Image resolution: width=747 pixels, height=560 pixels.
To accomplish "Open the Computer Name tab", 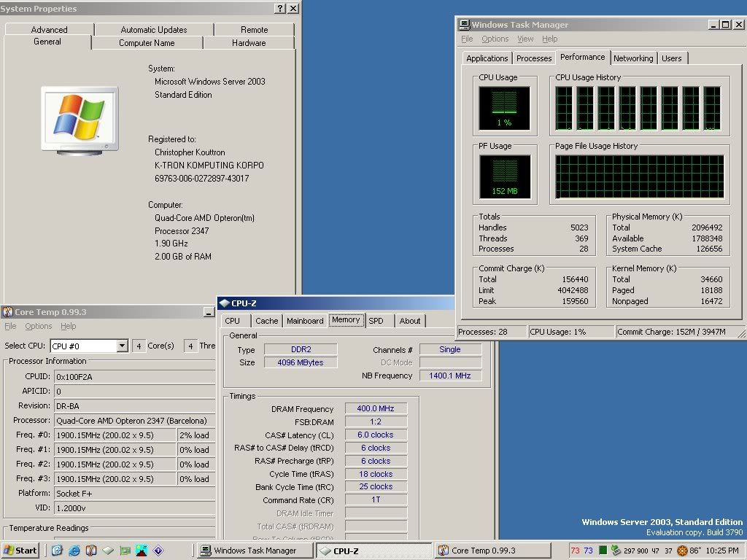I will 147,43.
